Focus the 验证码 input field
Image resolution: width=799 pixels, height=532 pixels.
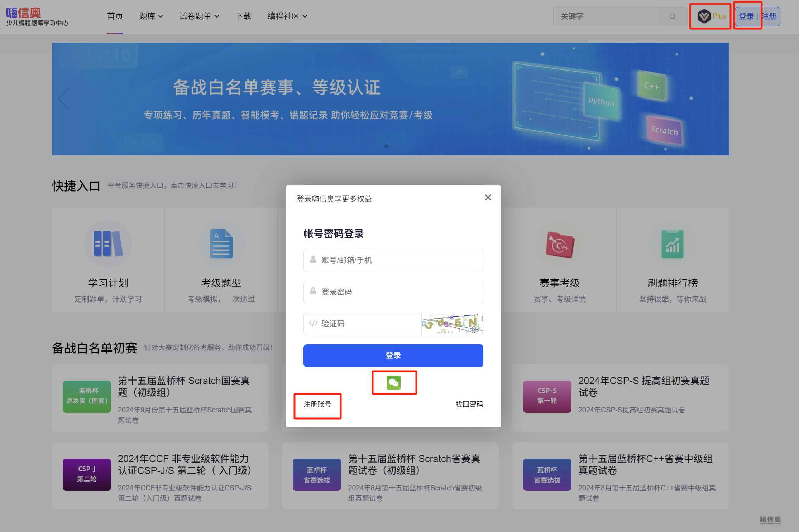(363, 324)
